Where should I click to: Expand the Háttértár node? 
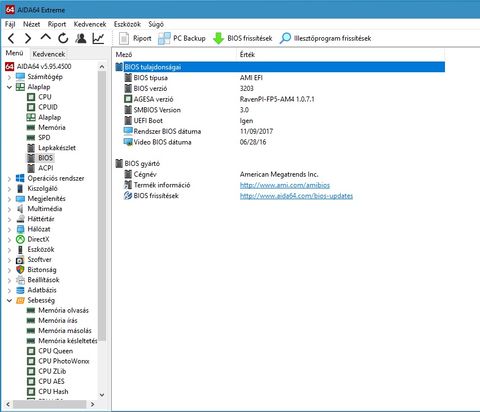[x=9, y=219]
